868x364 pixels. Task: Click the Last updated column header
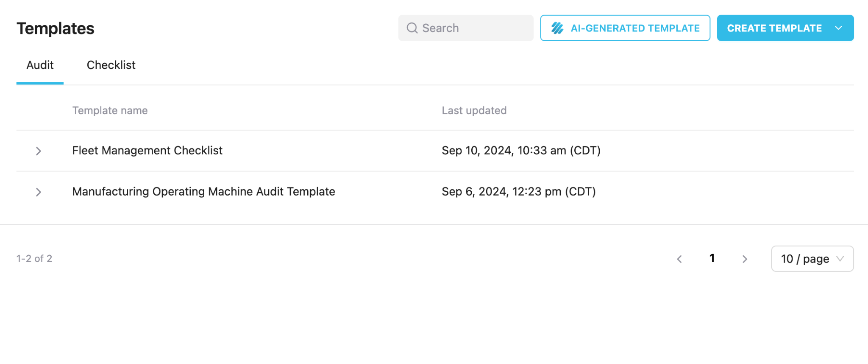[x=474, y=110]
